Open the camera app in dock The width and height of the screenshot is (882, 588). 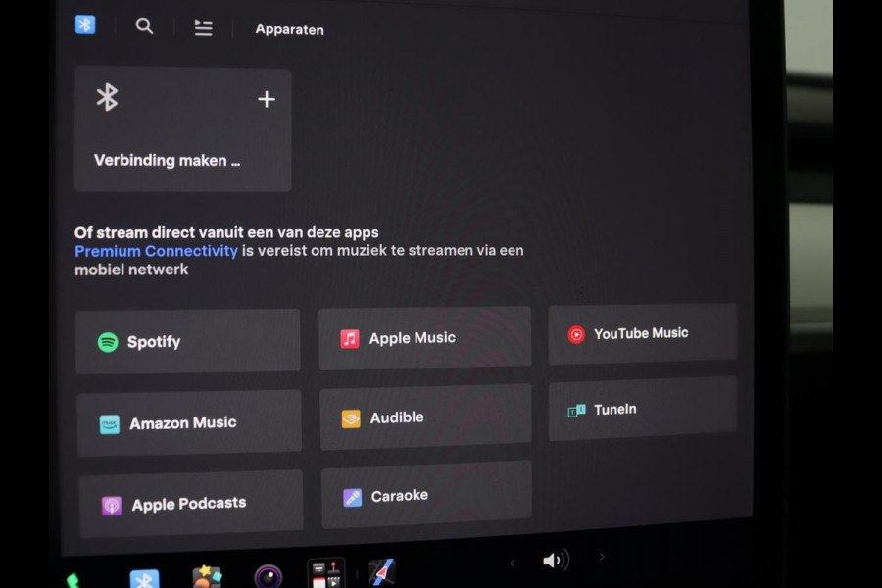268,576
